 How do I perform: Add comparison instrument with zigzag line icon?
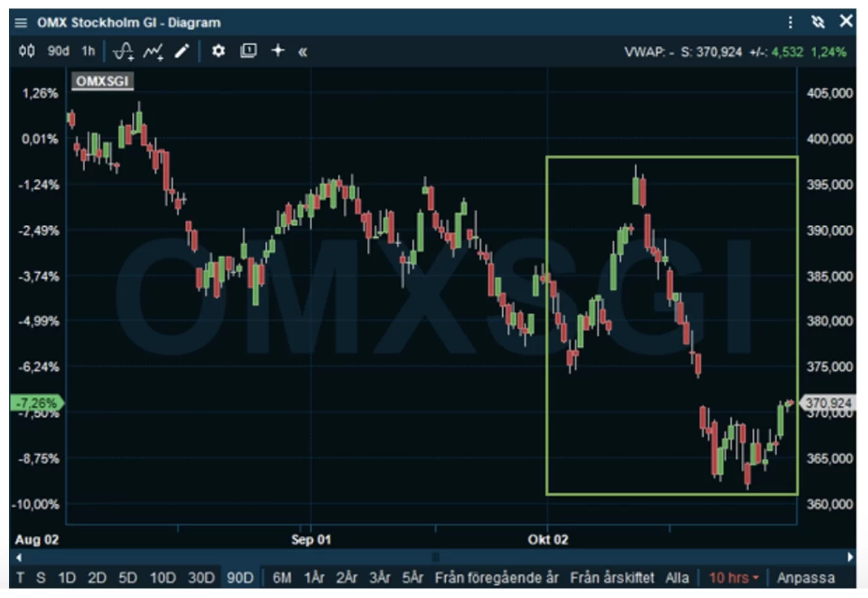(153, 51)
